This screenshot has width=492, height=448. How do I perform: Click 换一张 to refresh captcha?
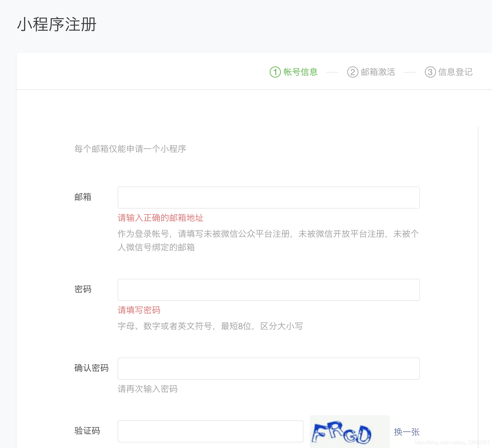coord(407,432)
